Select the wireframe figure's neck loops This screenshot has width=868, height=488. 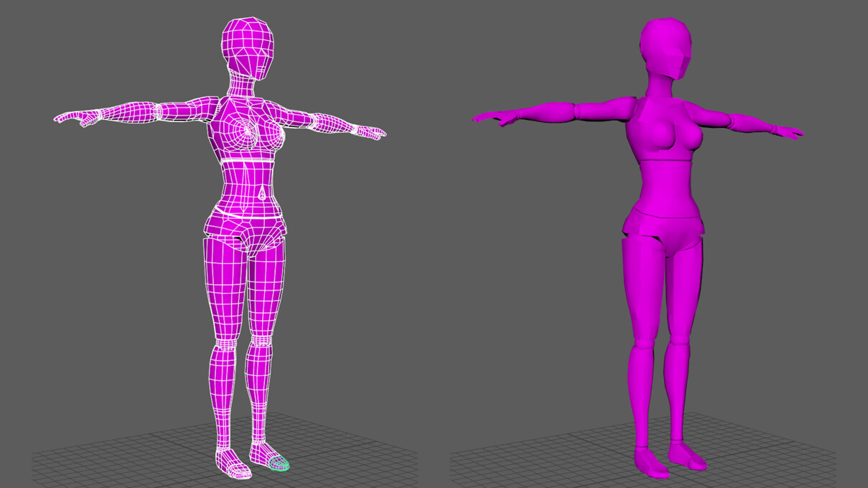241,83
